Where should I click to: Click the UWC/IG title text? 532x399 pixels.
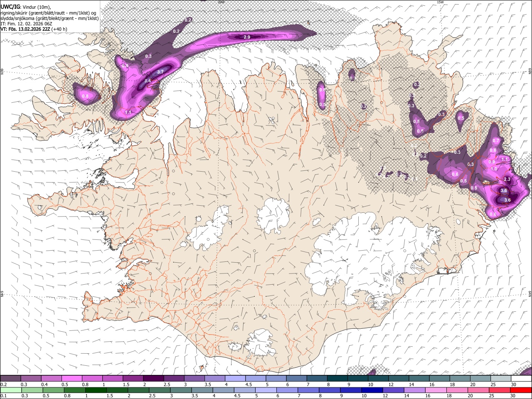tap(10, 7)
